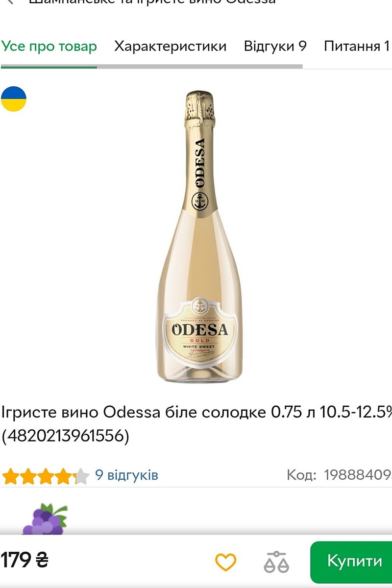Screen dimensions: 392x588
Task: Tap the back arrow at top
Action: coord(10,1)
